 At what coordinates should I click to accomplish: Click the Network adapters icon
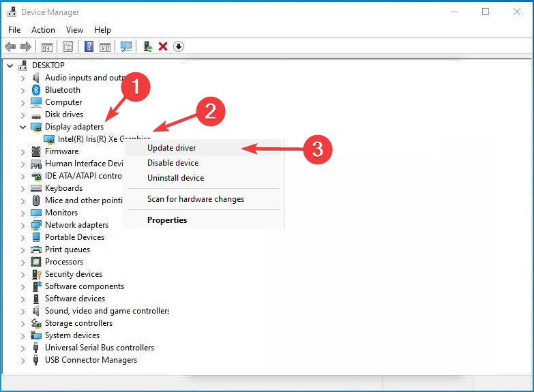[36, 225]
